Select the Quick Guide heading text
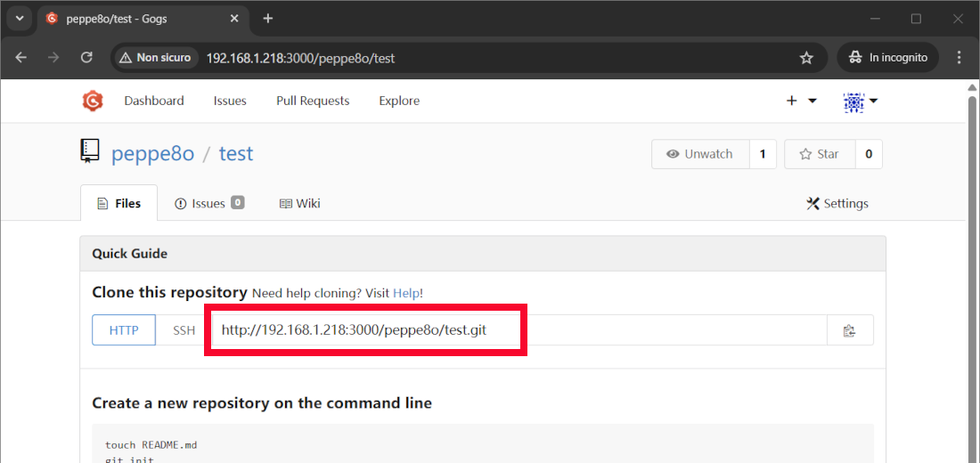 coord(129,254)
